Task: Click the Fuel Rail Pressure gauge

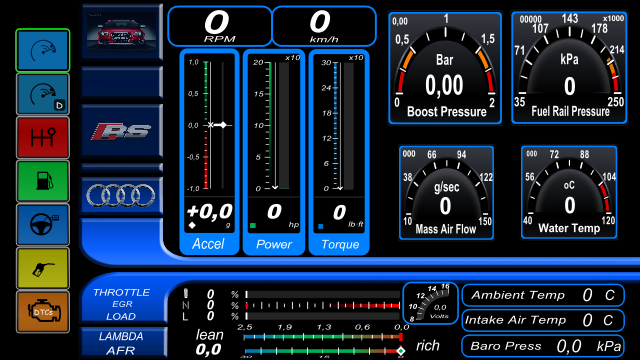Action: [569, 68]
